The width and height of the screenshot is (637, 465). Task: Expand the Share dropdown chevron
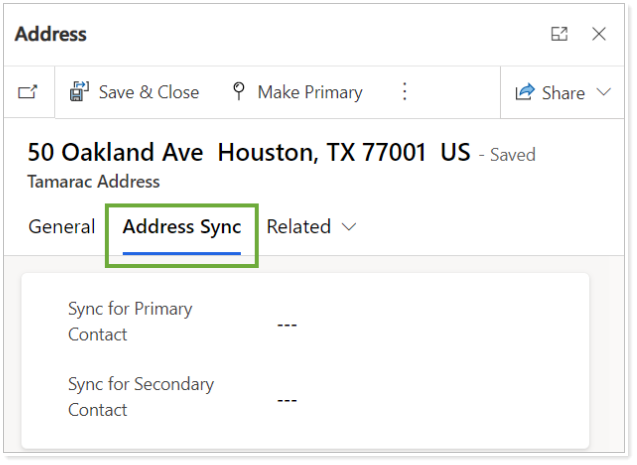coord(603,92)
